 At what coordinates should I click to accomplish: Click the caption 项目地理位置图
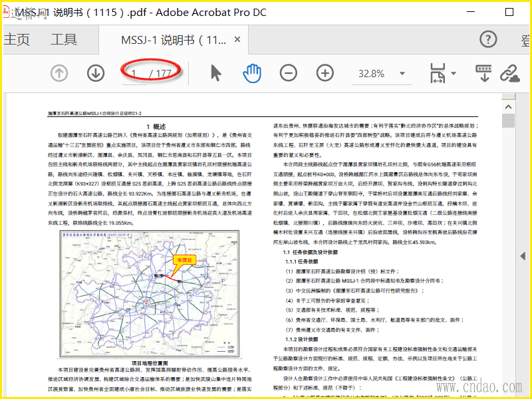click(150, 363)
